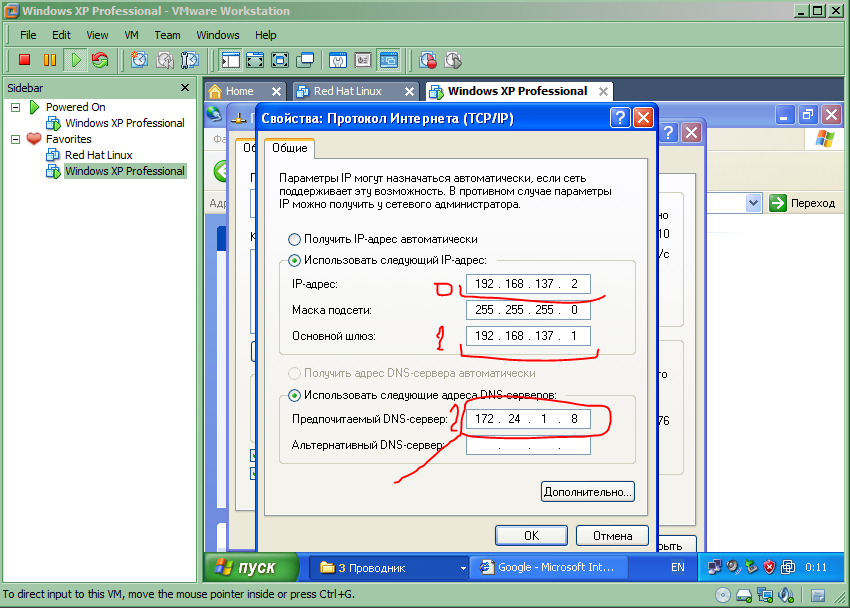Click the help question mark in TCP/IP dialog
850x608 pixels.
(620, 118)
